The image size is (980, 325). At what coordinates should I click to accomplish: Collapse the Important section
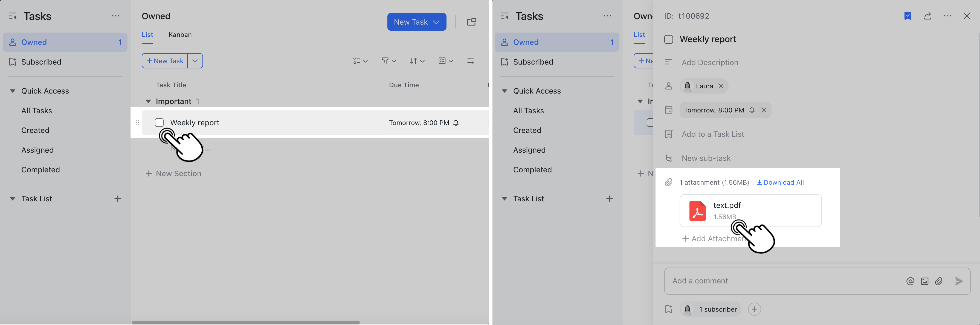tap(148, 101)
